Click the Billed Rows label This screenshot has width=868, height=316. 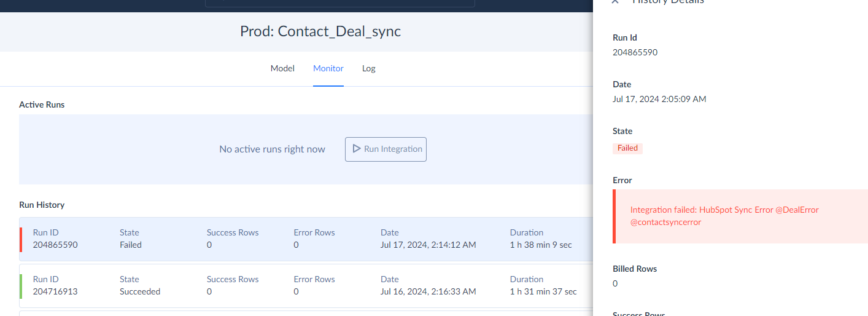pos(635,269)
